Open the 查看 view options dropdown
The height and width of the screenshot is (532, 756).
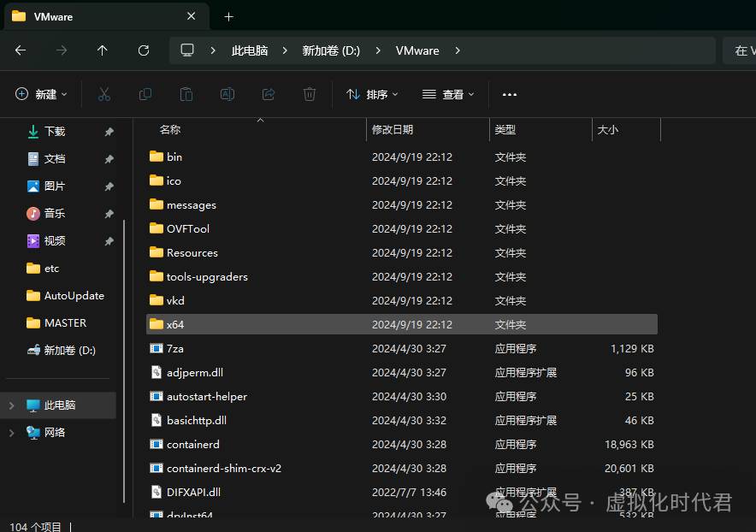448,94
